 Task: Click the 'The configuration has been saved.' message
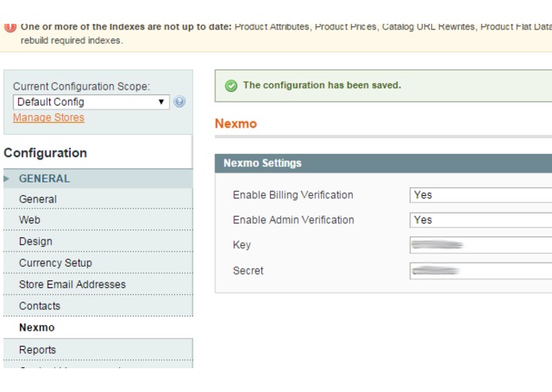point(322,85)
